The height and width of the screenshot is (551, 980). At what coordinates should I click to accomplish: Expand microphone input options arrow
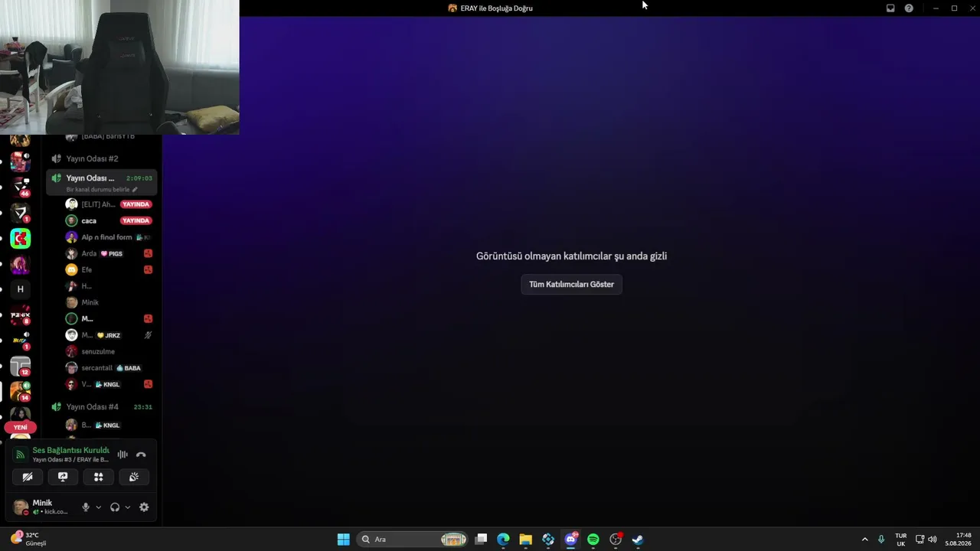click(x=98, y=507)
